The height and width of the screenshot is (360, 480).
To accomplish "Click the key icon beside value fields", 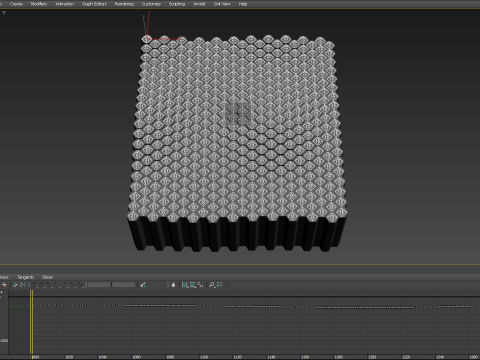I will (x=143, y=285).
